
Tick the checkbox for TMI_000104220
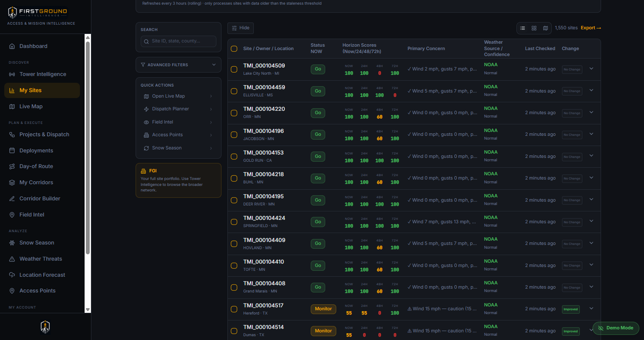(234, 113)
